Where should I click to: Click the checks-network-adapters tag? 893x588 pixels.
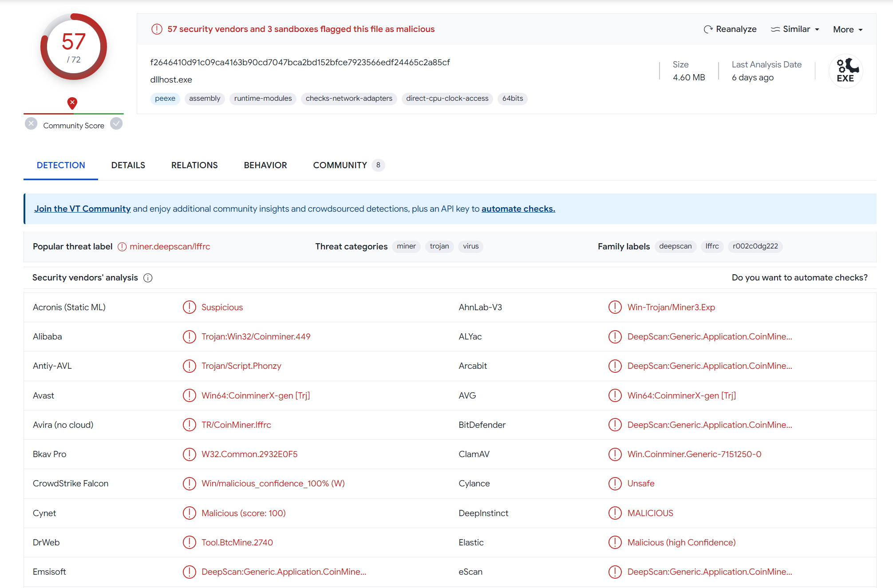[x=349, y=99]
